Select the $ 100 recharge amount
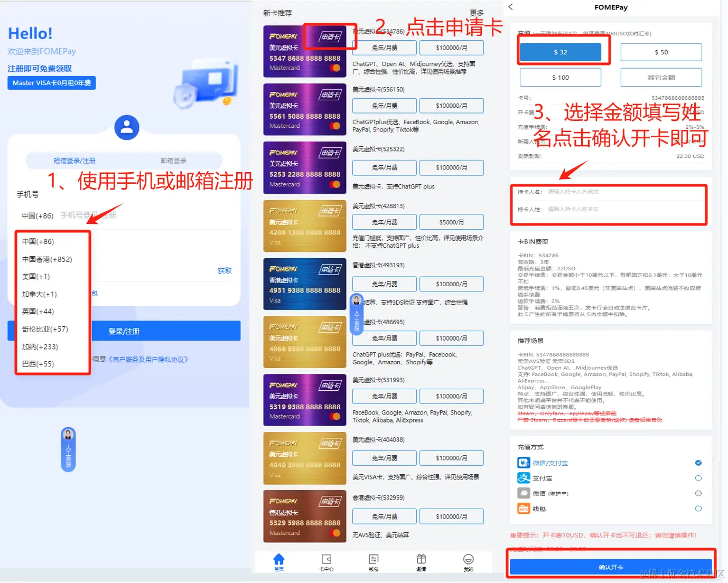Viewport: 728px width, 583px height. (561, 77)
